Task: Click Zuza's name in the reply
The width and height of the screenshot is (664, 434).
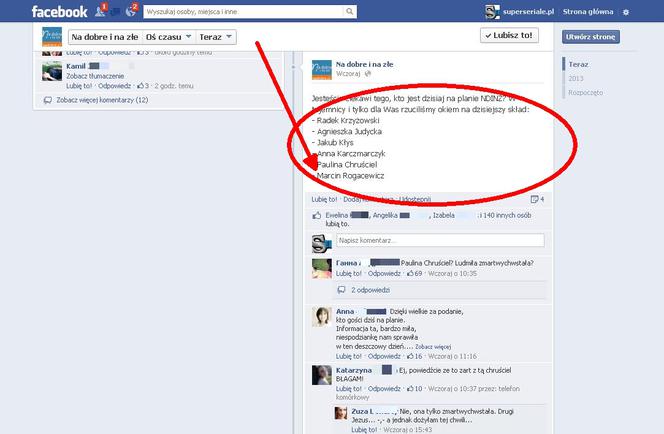Action: coord(362,411)
